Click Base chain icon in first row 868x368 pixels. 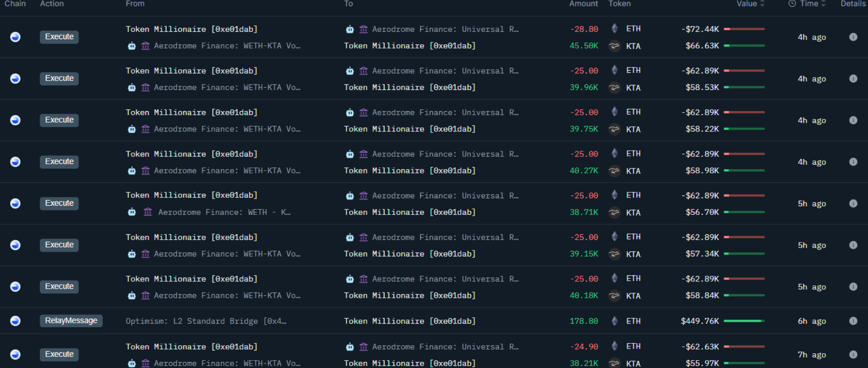15,37
